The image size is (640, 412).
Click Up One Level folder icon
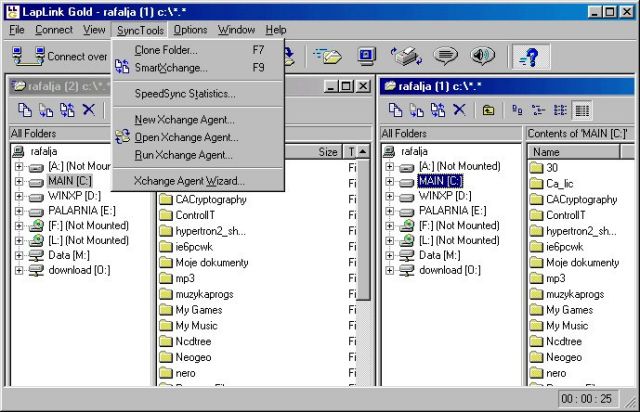click(488, 110)
